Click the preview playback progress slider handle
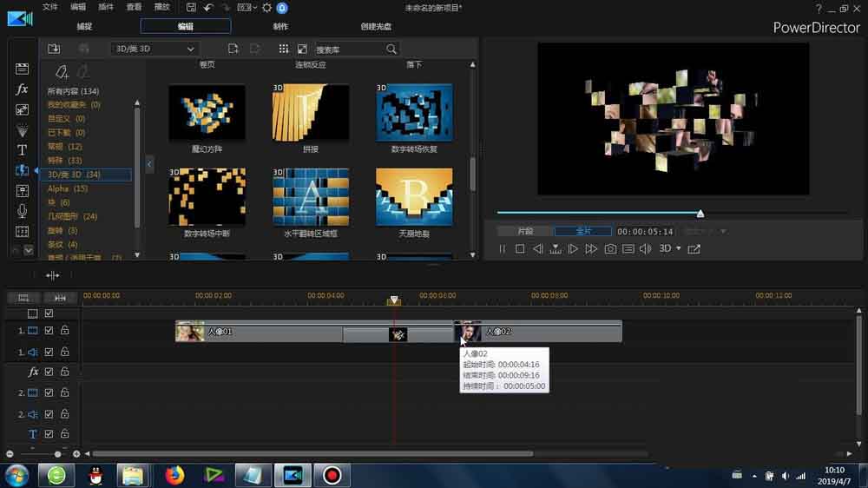Image resolution: width=868 pixels, height=488 pixels. coord(700,214)
